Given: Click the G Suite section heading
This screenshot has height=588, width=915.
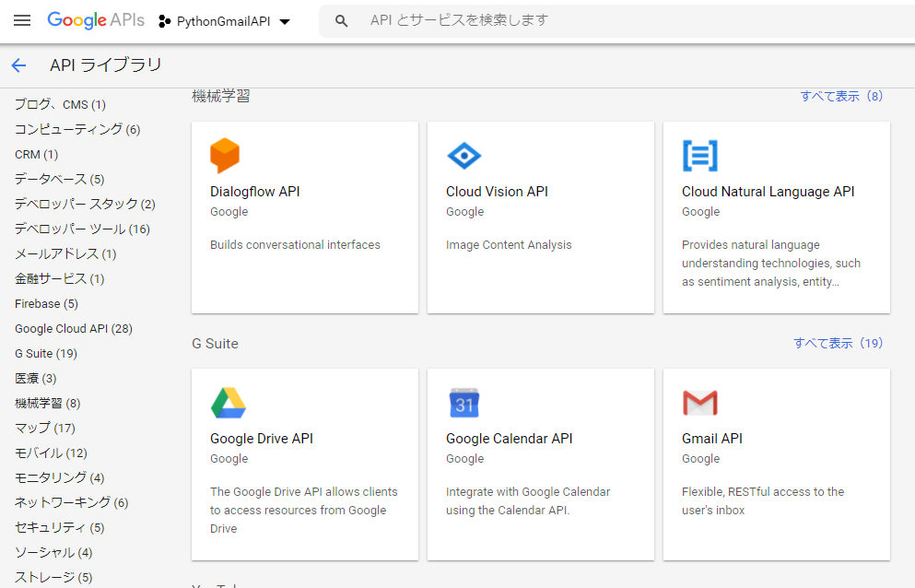Looking at the screenshot, I should [x=216, y=344].
